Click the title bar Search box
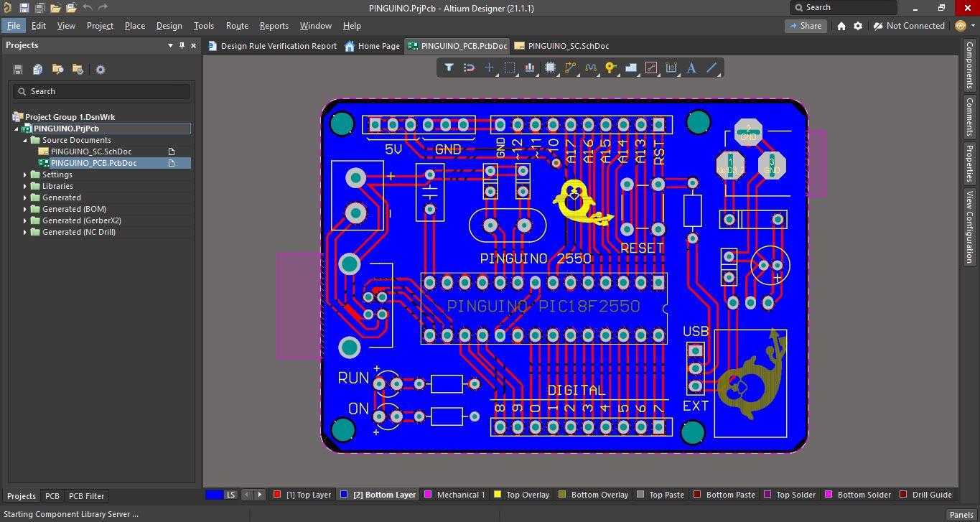 844,7
